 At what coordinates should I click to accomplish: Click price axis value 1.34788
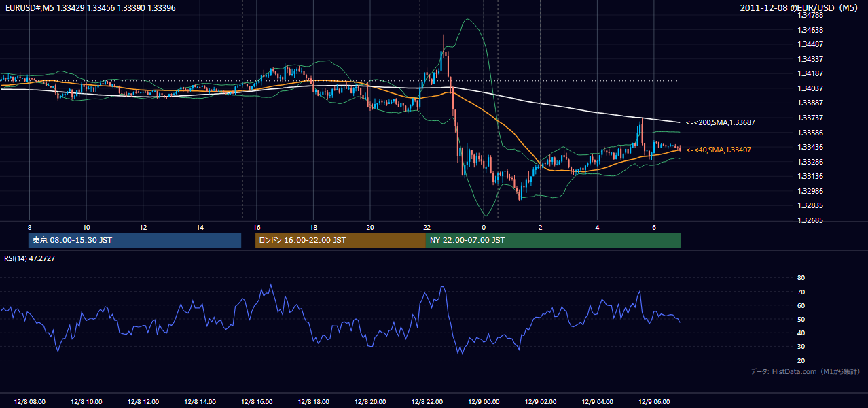[811, 16]
